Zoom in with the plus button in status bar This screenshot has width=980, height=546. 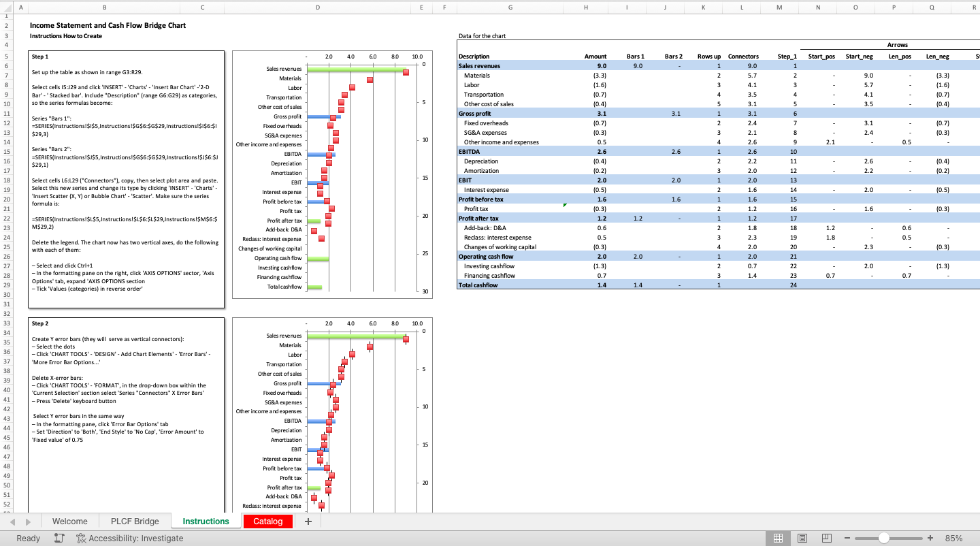tap(930, 538)
